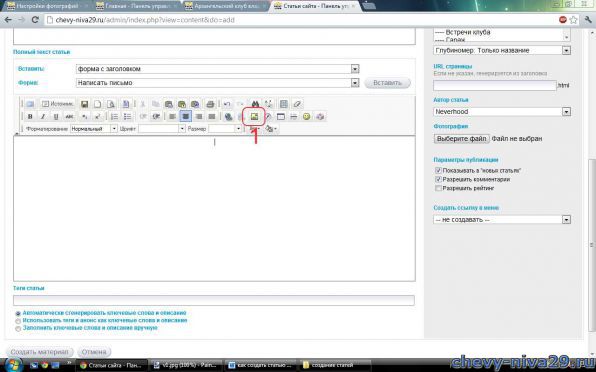Select the center align icon

pos(185,117)
